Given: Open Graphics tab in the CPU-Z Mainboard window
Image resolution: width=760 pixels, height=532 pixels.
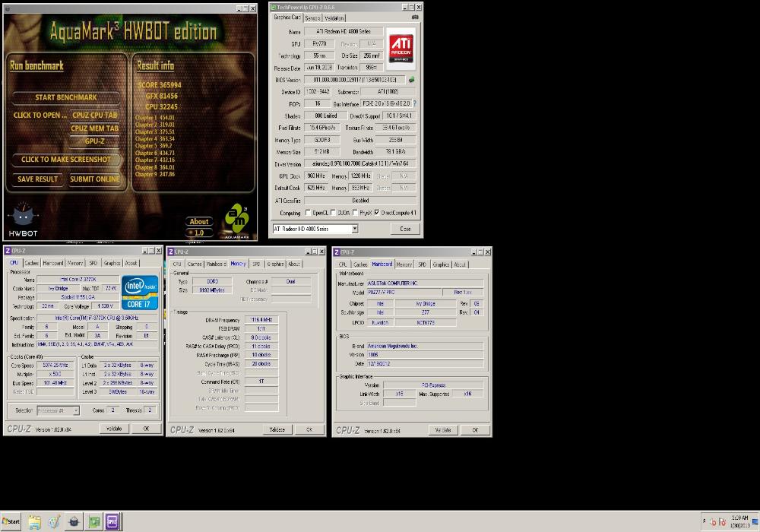Looking at the screenshot, I should coord(441,264).
